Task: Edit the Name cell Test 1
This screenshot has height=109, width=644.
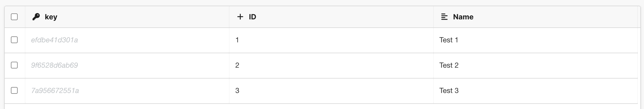Action: (449, 40)
